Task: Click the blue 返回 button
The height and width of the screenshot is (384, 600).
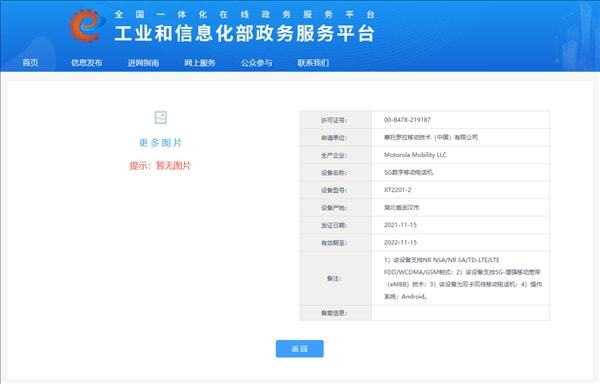Action: [300, 348]
